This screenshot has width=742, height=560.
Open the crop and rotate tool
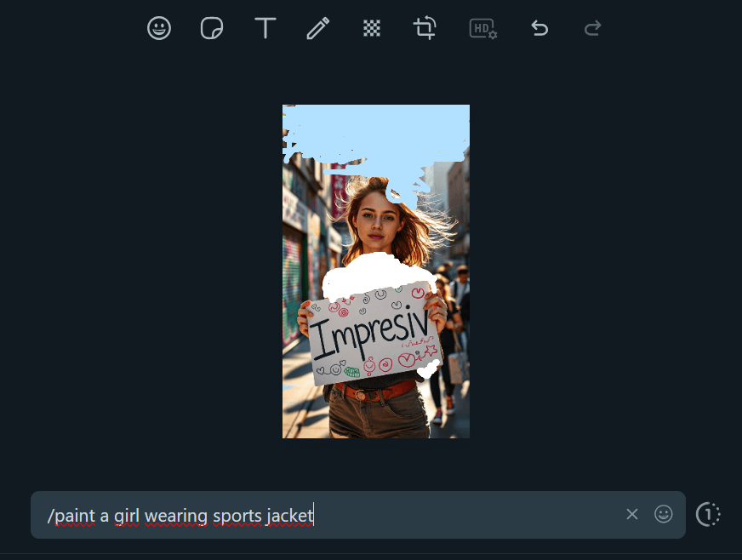tap(425, 28)
